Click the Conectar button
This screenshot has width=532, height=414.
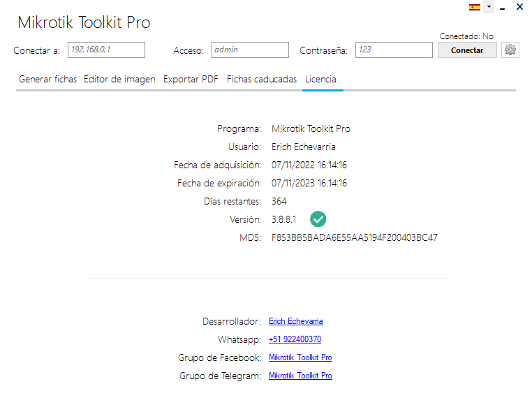point(467,50)
